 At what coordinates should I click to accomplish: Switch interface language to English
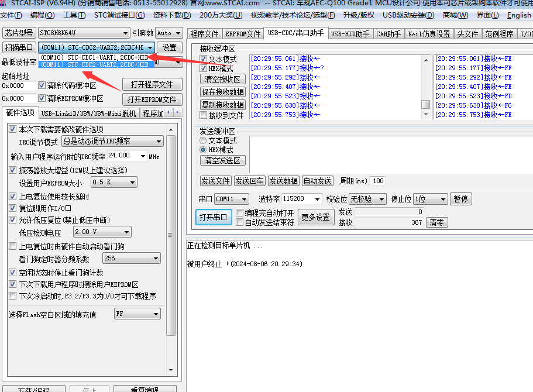(x=519, y=15)
